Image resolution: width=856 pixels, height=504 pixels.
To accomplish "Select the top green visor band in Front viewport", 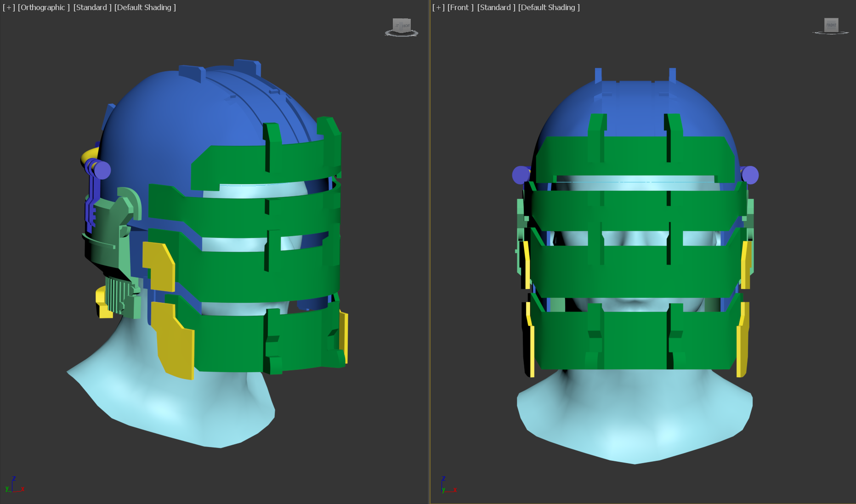I will tap(635, 157).
